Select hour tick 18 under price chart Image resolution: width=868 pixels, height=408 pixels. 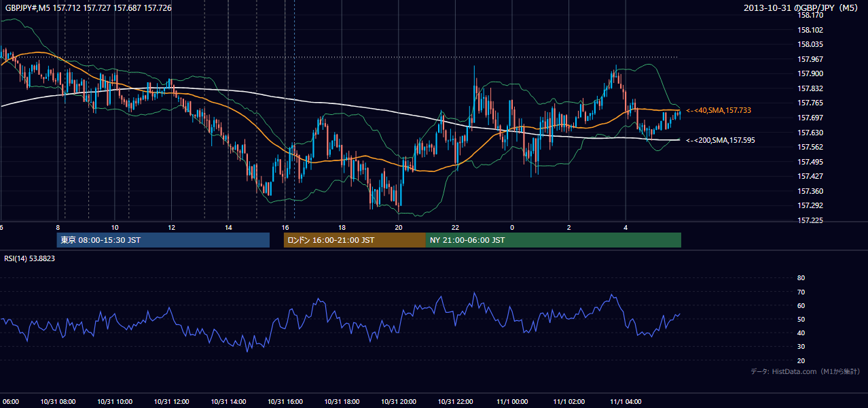click(342, 227)
